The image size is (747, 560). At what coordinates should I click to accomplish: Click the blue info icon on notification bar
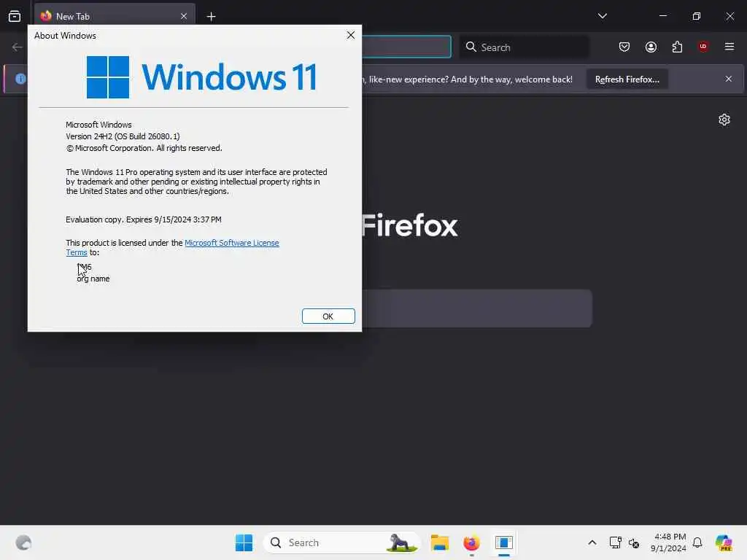tap(20, 79)
